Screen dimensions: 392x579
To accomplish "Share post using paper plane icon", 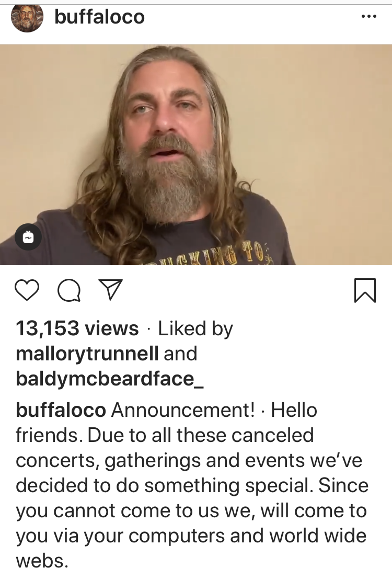I will pyautogui.click(x=110, y=290).
